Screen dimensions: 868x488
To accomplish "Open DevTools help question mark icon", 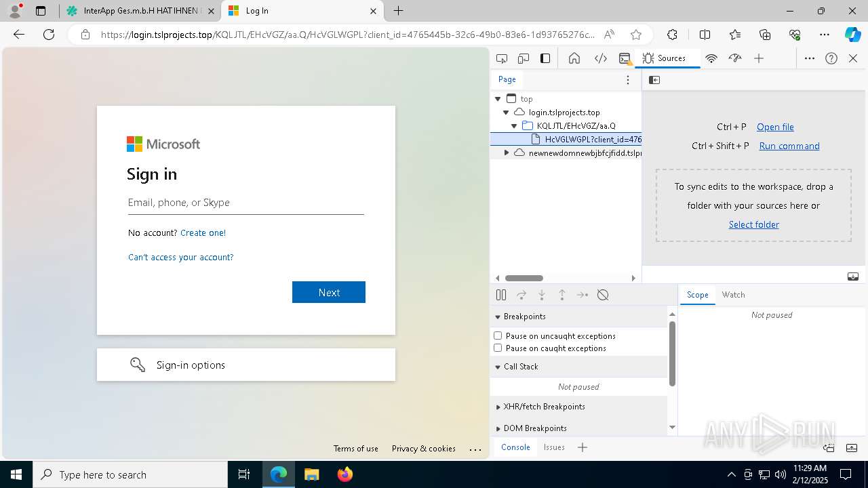I will (x=831, y=58).
